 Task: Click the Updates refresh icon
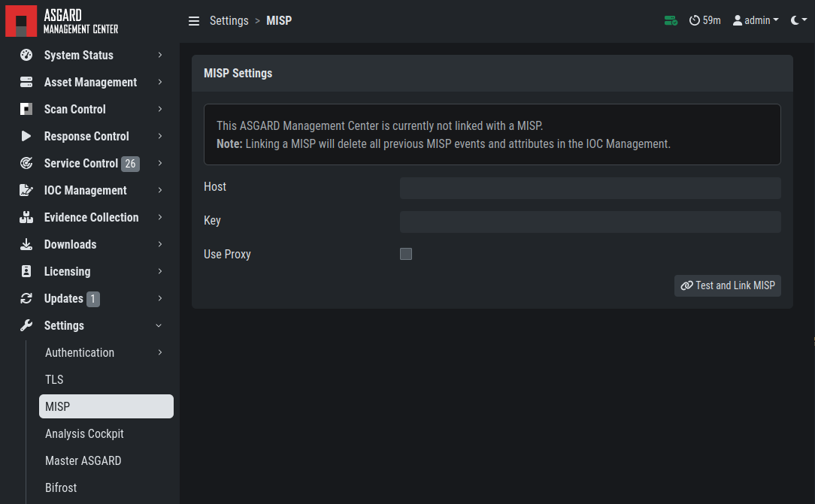26,298
